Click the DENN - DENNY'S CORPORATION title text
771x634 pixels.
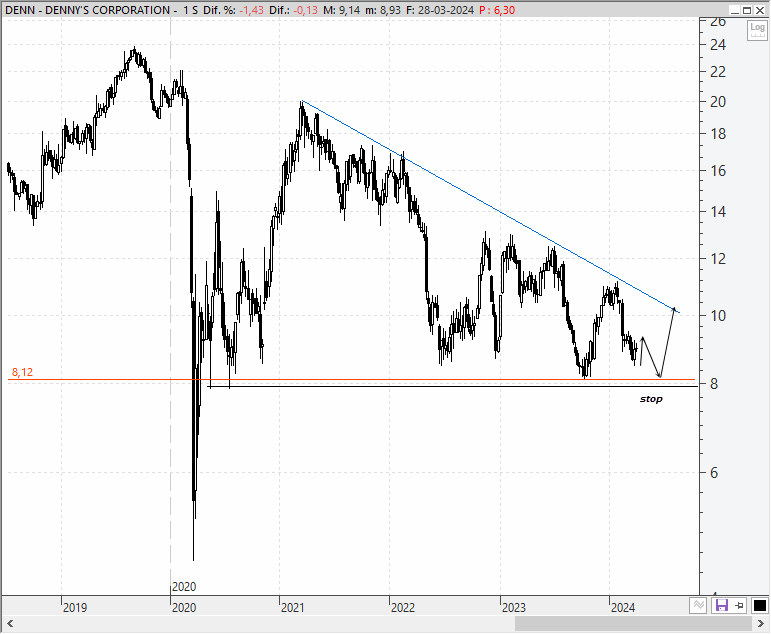point(88,10)
